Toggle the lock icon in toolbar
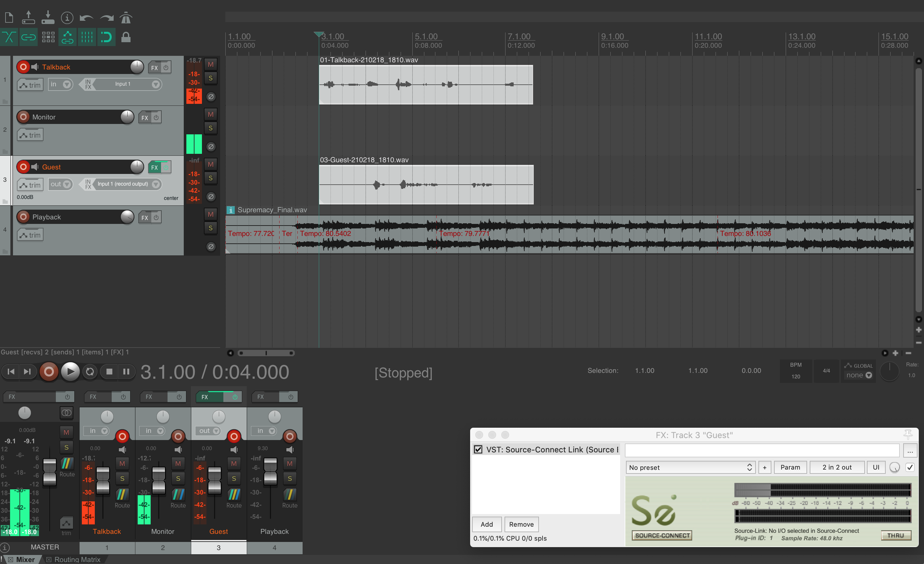 coord(126,37)
